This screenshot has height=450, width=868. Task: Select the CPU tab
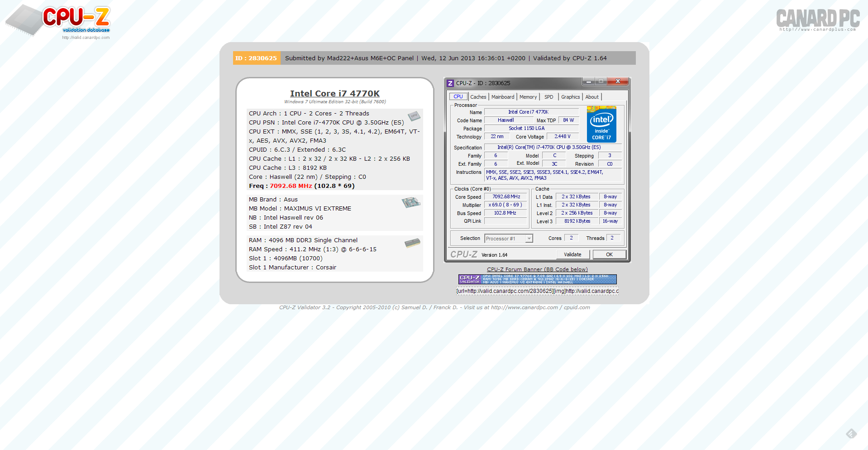458,97
